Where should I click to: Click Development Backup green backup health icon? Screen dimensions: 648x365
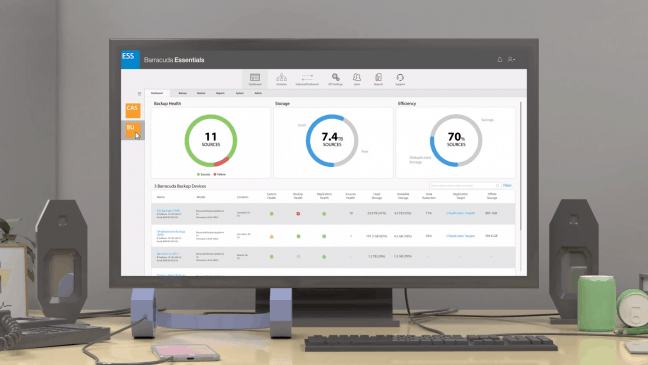[298, 236]
